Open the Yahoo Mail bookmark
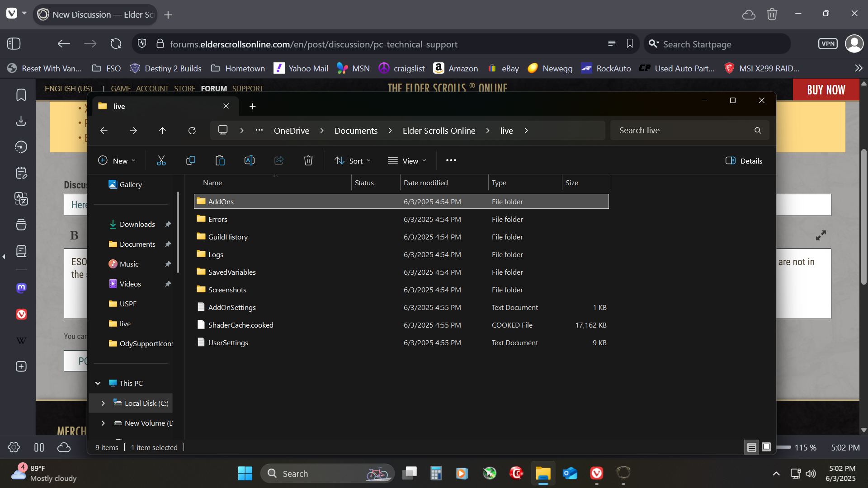The image size is (868, 488). coord(301,68)
